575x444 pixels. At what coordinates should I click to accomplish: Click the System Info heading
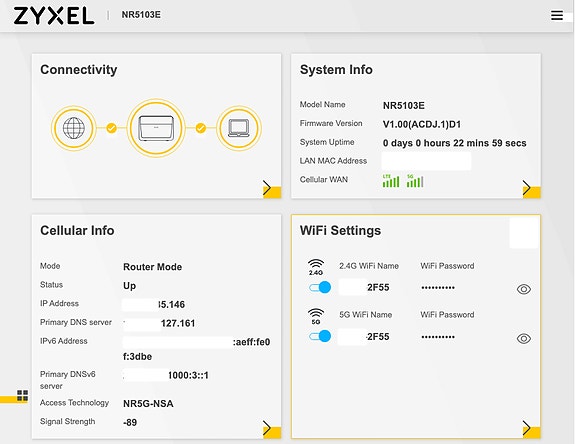(336, 69)
